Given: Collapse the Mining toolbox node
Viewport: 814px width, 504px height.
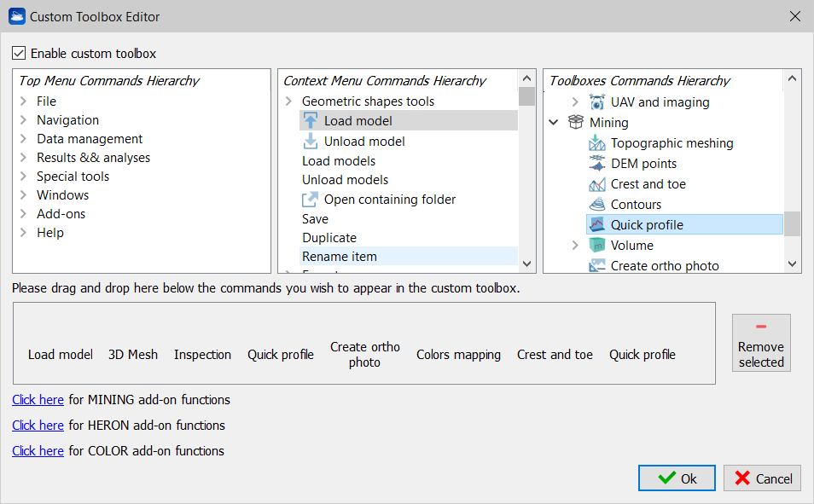Looking at the screenshot, I should click(x=554, y=123).
